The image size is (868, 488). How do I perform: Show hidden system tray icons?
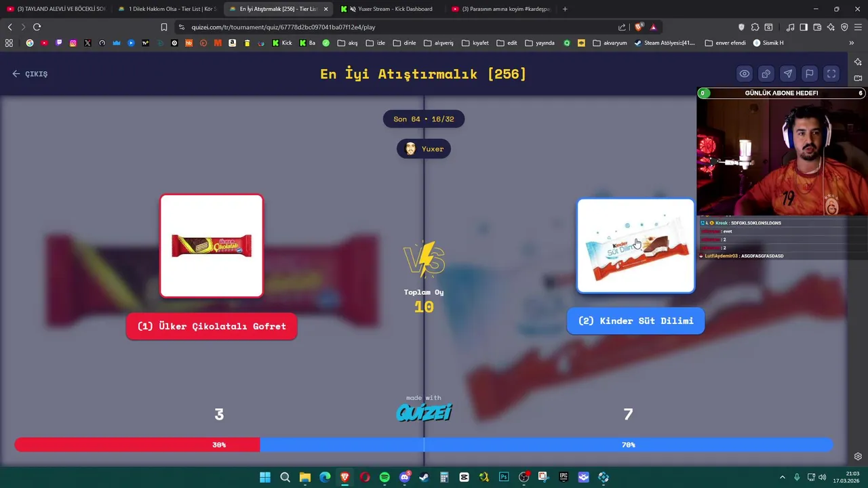pyautogui.click(x=782, y=477)
